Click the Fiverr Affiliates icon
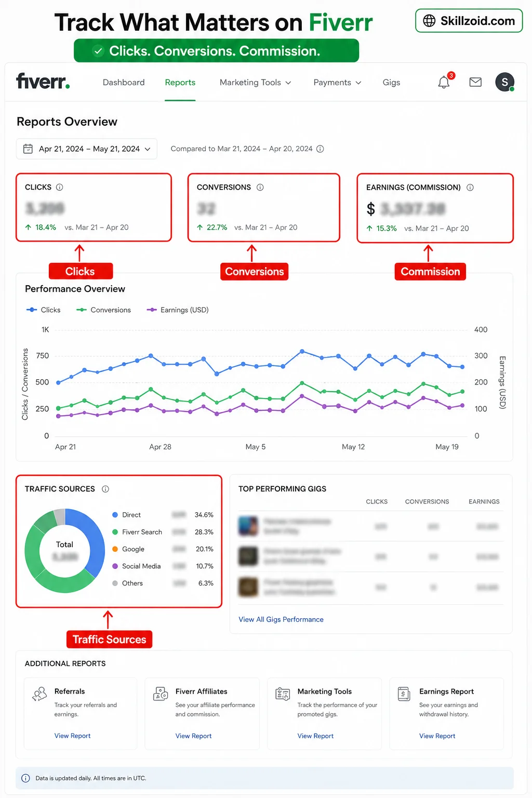Image resolution: width=532 pixels, height=798 pixels. 161,694
